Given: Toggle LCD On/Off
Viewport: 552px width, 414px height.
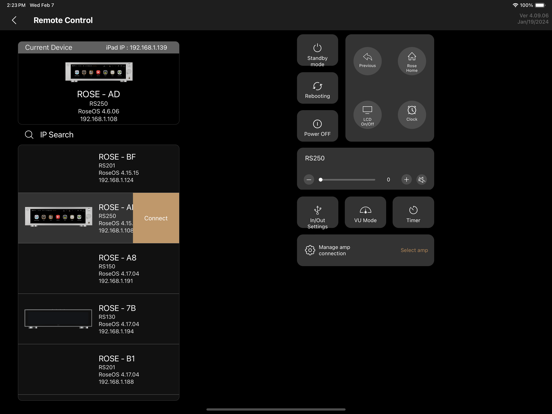Looking at the screenshot, I should coord(367,115).
